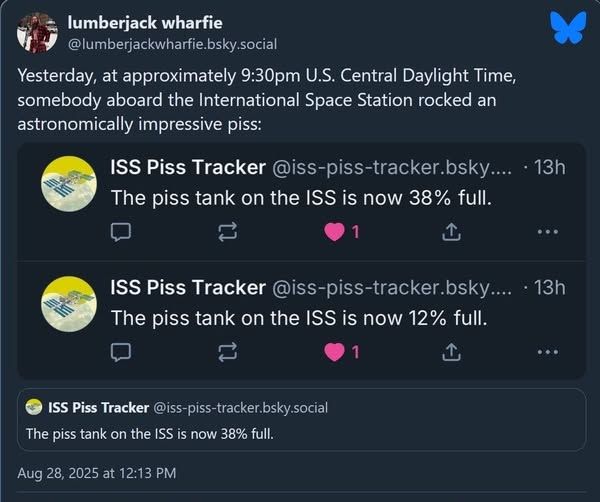Click the small avatar in the quoted post

34,407
